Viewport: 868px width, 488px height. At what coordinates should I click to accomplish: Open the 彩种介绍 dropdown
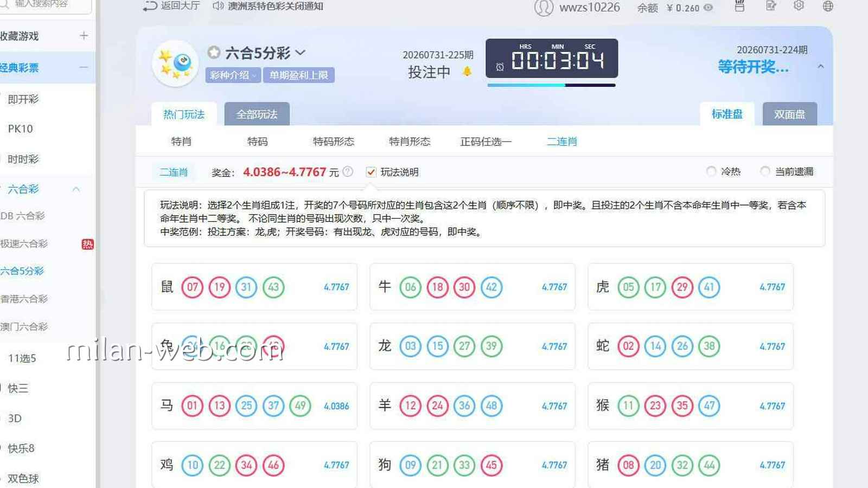pos(233,75)
